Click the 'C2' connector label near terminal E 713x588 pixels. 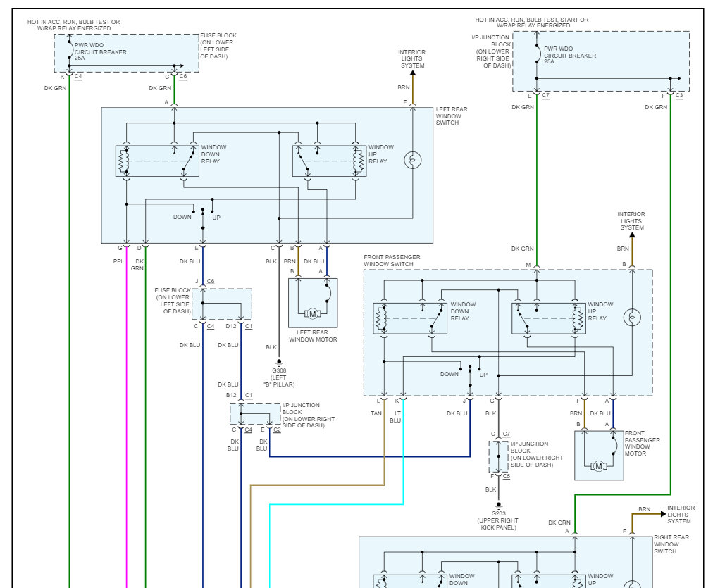pos(277,430)
